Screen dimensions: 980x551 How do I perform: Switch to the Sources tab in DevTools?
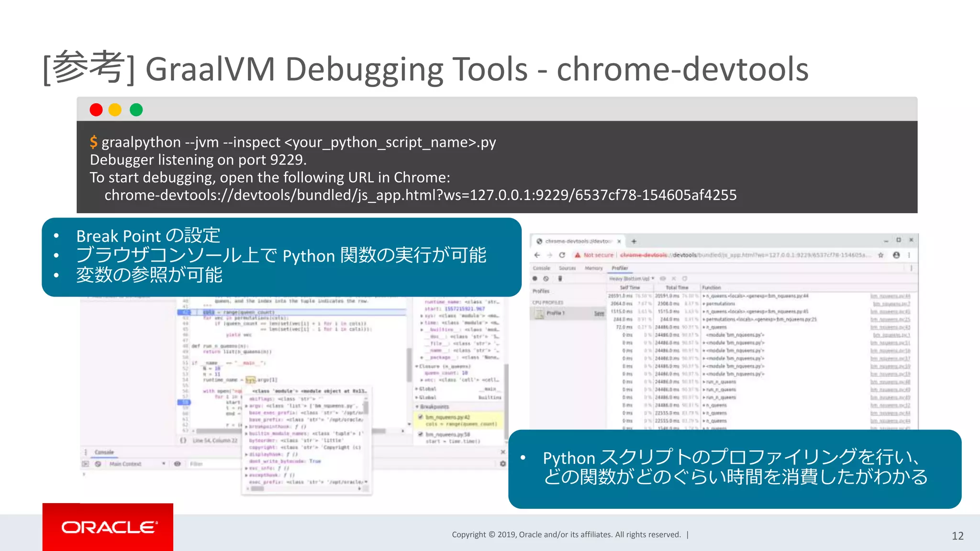click(x=567, y=268)
